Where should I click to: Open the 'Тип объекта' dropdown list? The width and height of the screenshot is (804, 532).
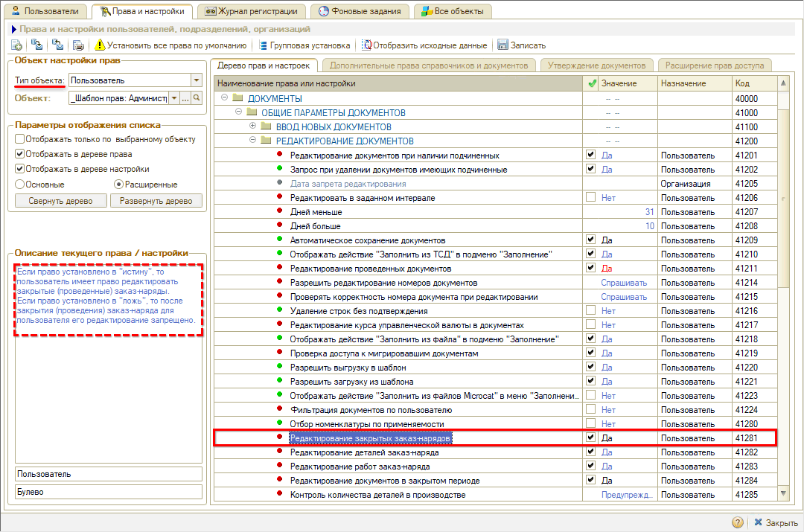[197, 80]
